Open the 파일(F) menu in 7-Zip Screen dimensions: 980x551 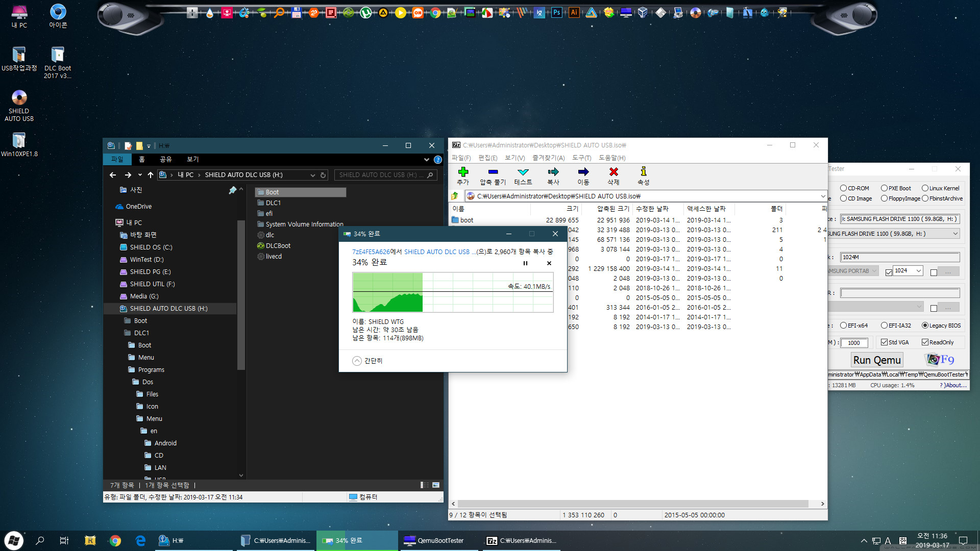(461, 158)
